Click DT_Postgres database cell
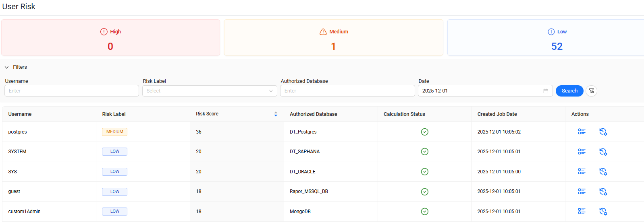644x222 pixels. (x=303, y=132)
